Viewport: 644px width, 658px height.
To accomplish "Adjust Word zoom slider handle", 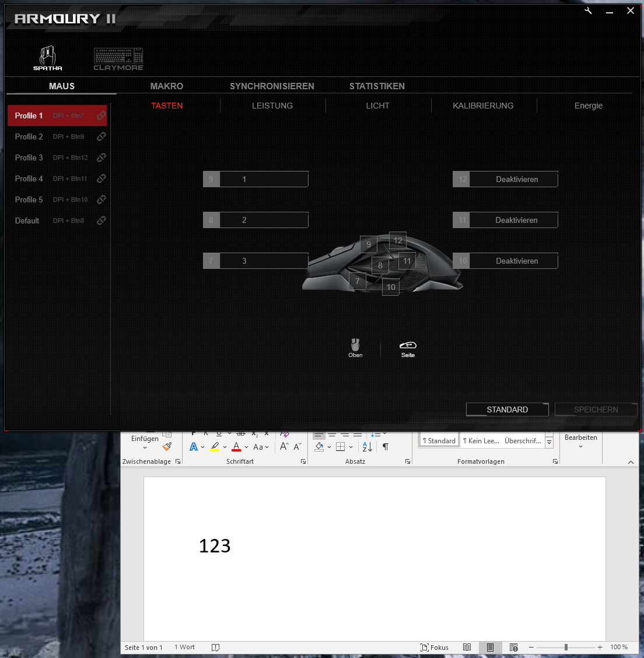I will [x=566, y=647].
